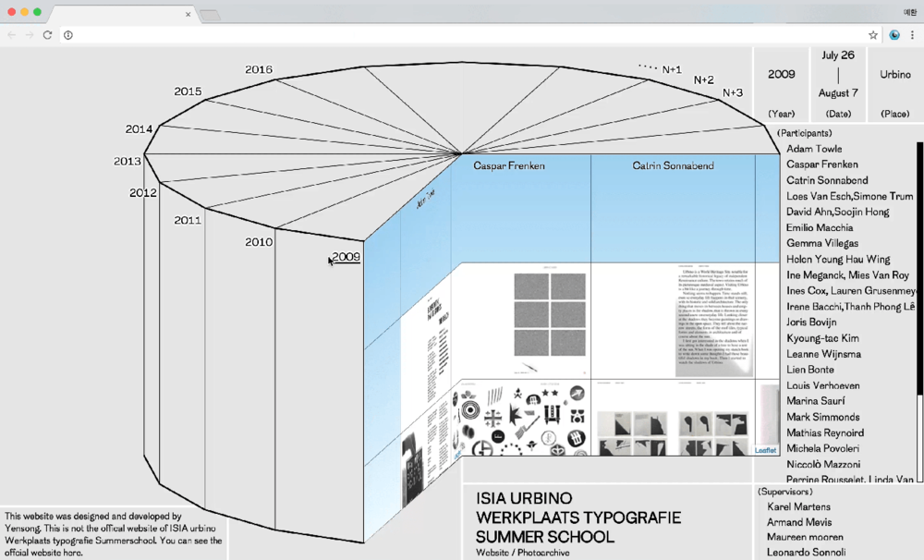Select the N+2 segment label
The height and width of the screenshot is (560, 924).
point(703,80)
